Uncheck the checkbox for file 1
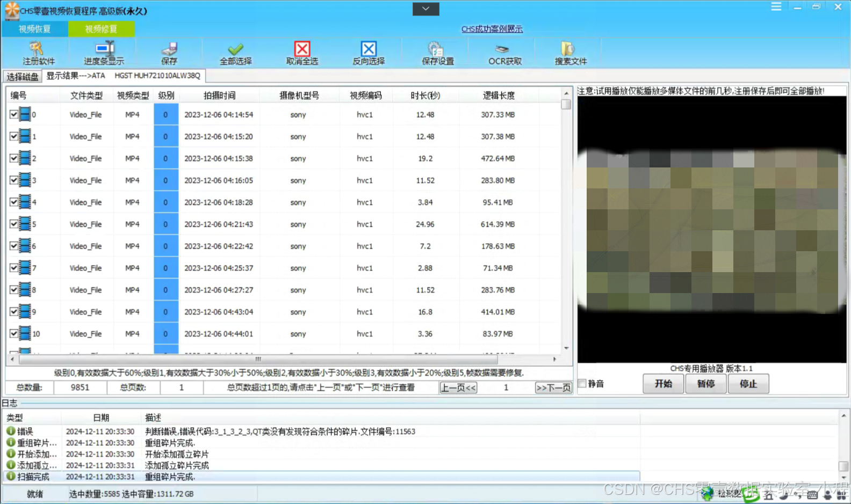Viewport: 851px width, 504px height. pyautogui.click(x=13, y=136)
